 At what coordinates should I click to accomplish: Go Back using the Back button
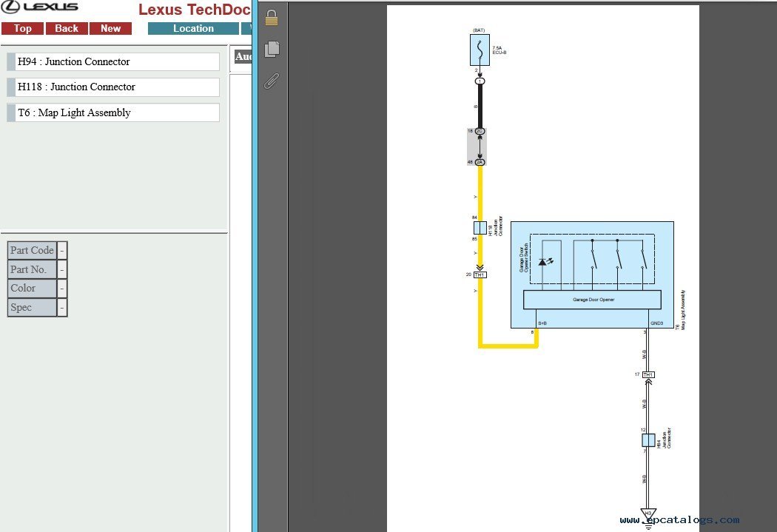67,29
